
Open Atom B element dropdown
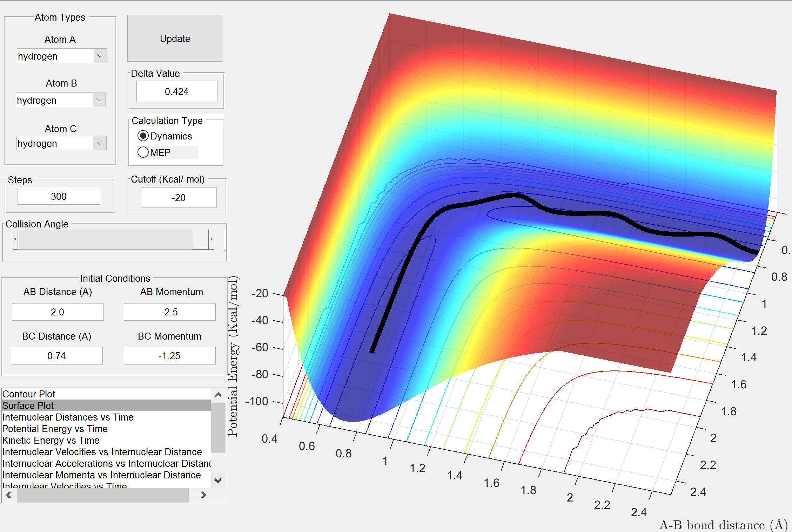(x=99, y=100)
